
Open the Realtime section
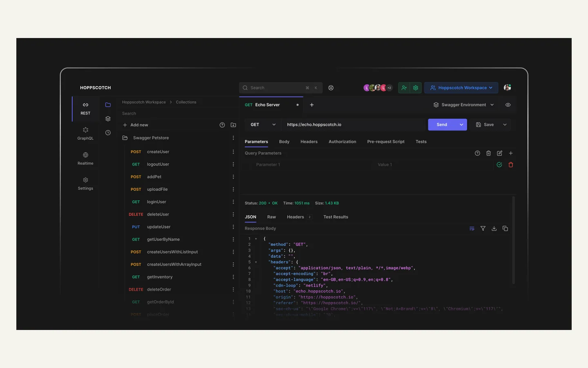click(x=85, y=159)
